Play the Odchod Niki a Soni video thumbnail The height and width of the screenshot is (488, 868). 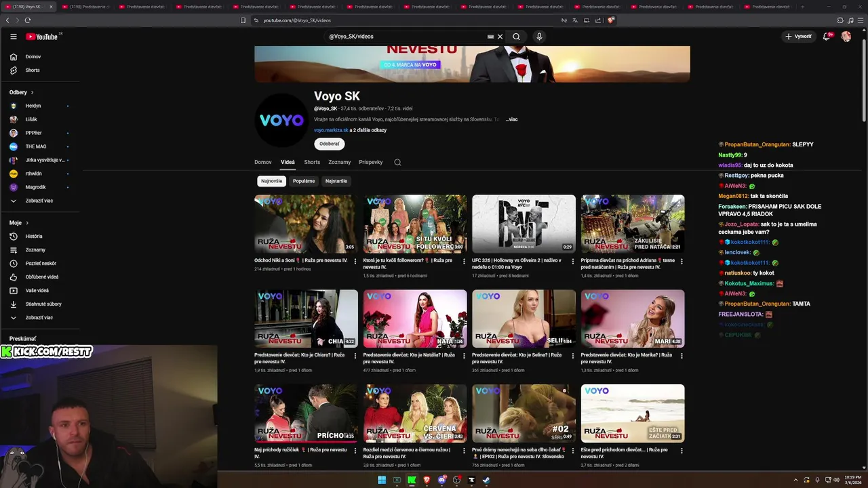306,224
